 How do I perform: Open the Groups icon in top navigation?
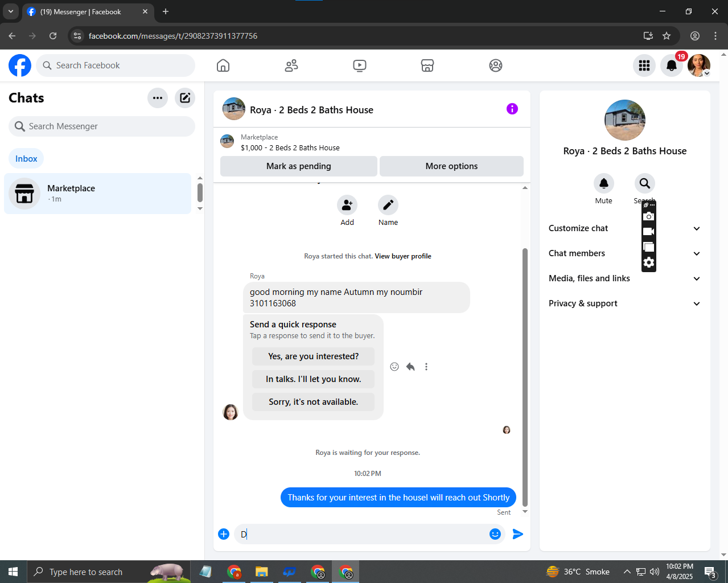(496, 65)
